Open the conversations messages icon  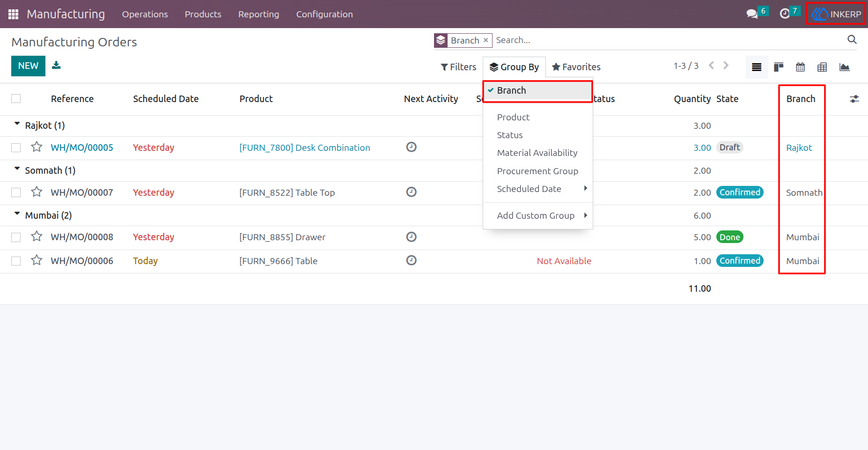tap(752, 14)
